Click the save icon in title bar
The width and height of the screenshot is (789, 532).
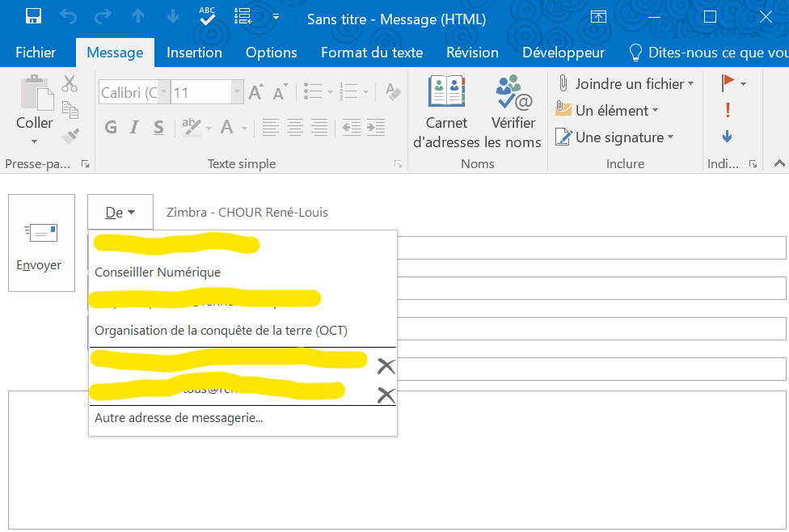click(x=33, y=16)
